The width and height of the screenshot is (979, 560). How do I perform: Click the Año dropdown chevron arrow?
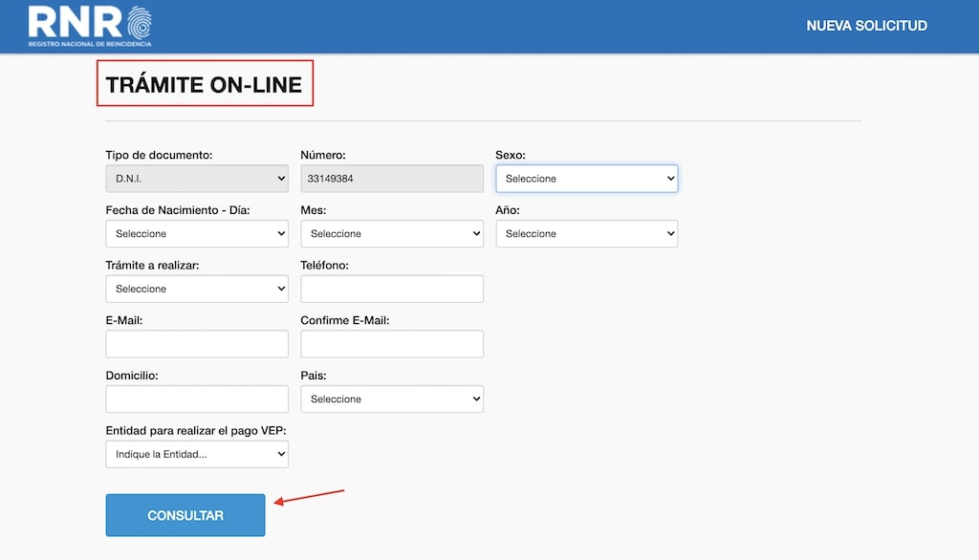point(669,234)
